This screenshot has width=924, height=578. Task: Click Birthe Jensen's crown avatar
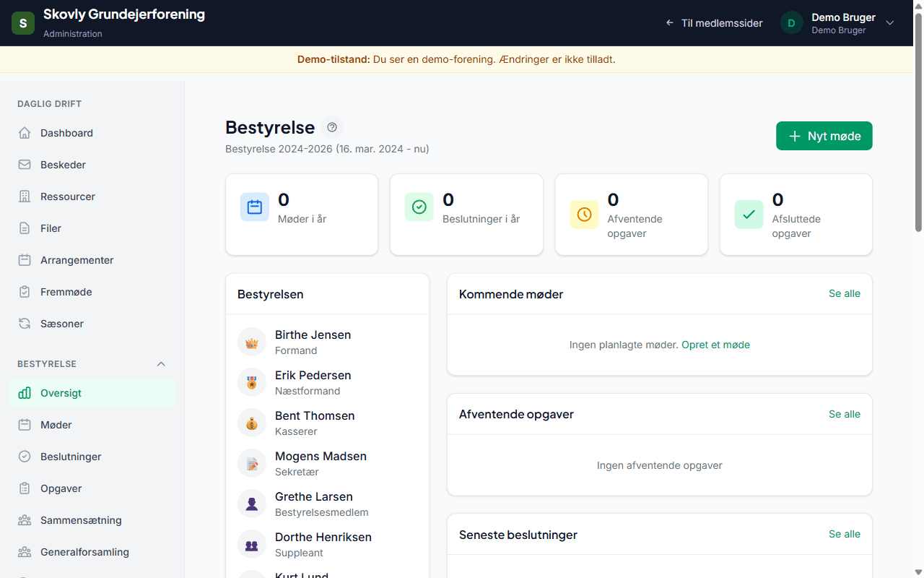click(x=252, y=342)
